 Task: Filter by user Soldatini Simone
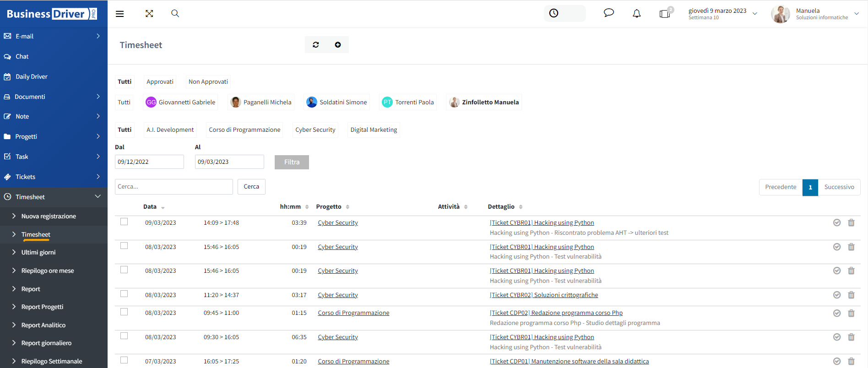336,102
